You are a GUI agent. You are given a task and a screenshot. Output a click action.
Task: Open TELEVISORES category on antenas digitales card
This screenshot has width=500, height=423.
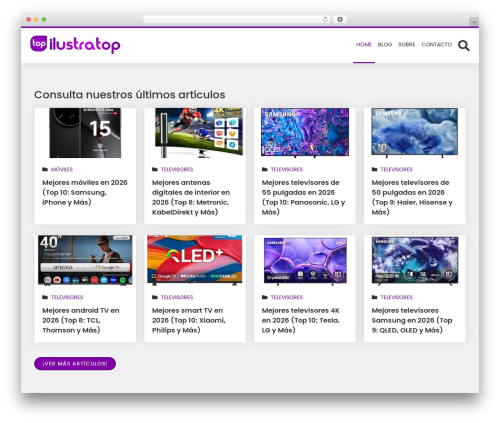177,169
